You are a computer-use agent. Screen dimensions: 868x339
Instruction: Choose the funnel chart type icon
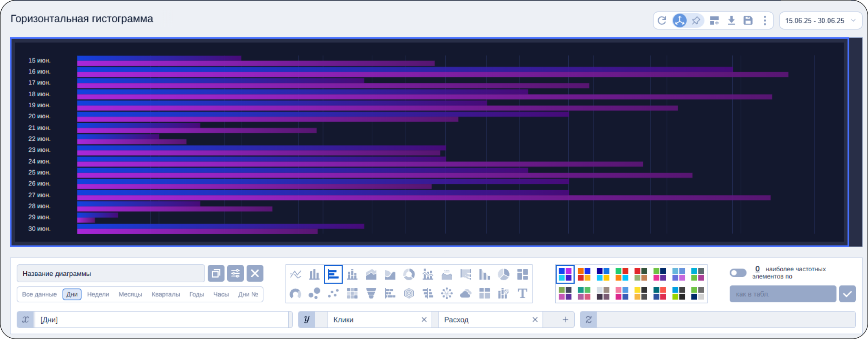[371, 293]
